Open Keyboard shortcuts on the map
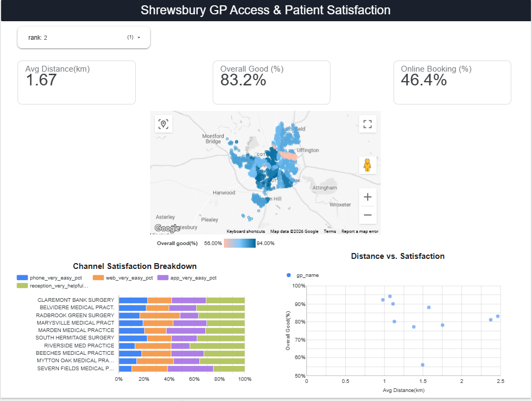The image size is (532, 401). pyautogui.click(x=246, y=231)
